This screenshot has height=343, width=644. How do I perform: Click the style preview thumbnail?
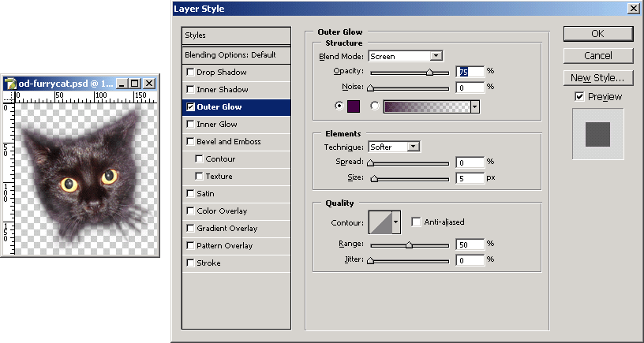pos(598,134)
